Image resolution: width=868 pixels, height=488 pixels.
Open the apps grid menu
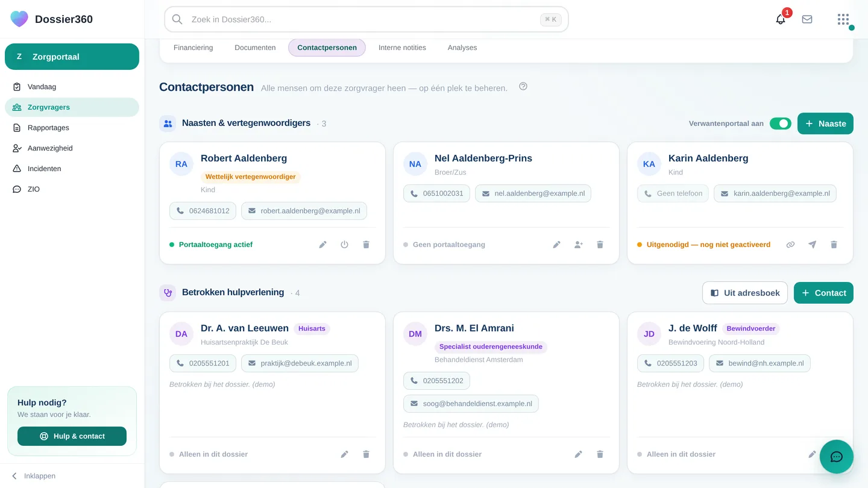(x=843, y=19)
